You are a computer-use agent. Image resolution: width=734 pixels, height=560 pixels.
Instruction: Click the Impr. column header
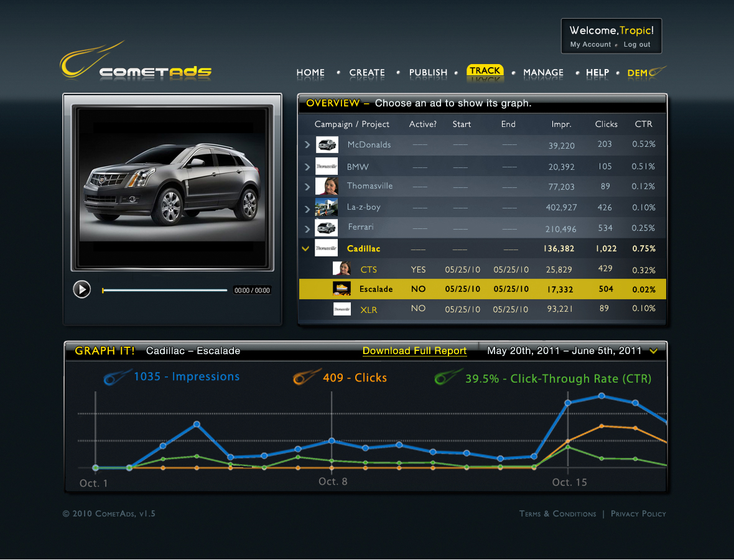[561, 124]
